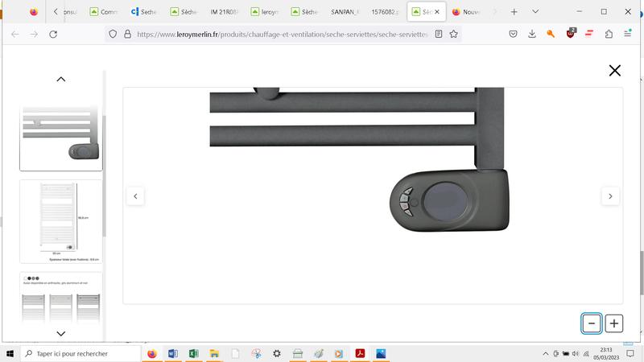Zoom in with the plus button

coord(614,323)
